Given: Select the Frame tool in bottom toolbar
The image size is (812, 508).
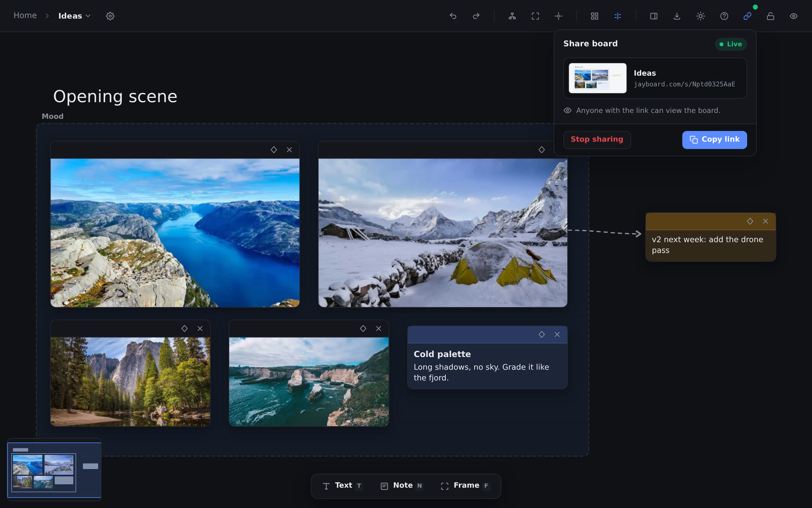Looking at the screenshot, I should tap(465, 486).
